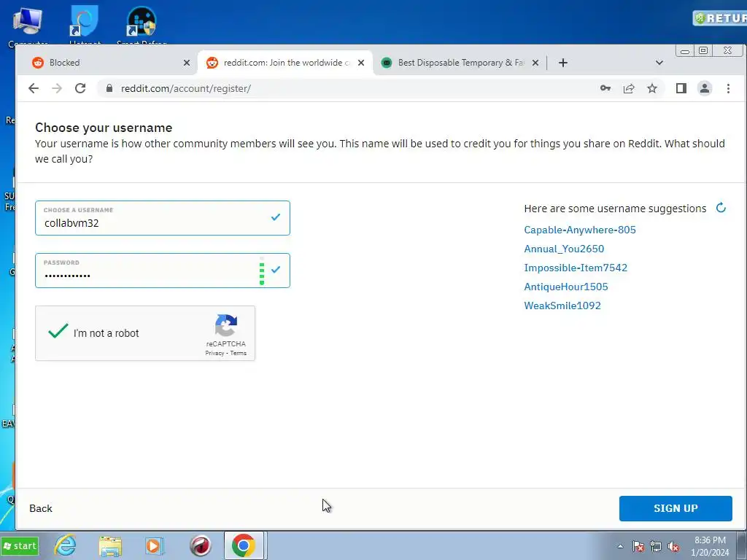
Task: Click the Windows start button
Action: click(x=20, y=545)
